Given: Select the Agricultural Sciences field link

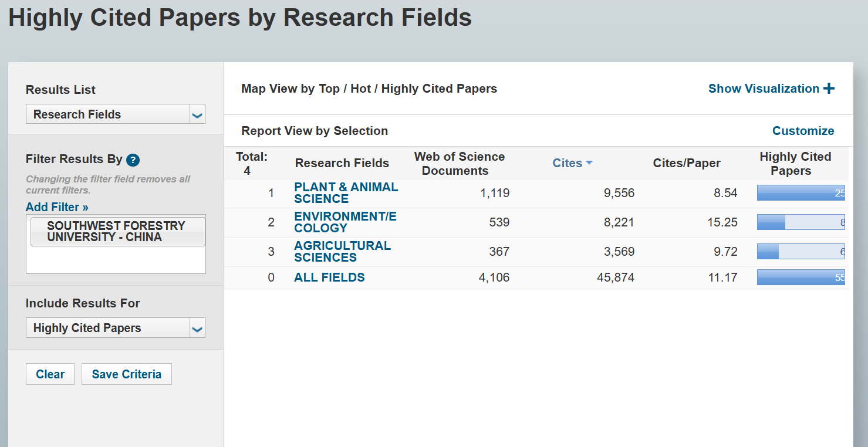Looking at the screenshot, I should [x=342, y=252].
